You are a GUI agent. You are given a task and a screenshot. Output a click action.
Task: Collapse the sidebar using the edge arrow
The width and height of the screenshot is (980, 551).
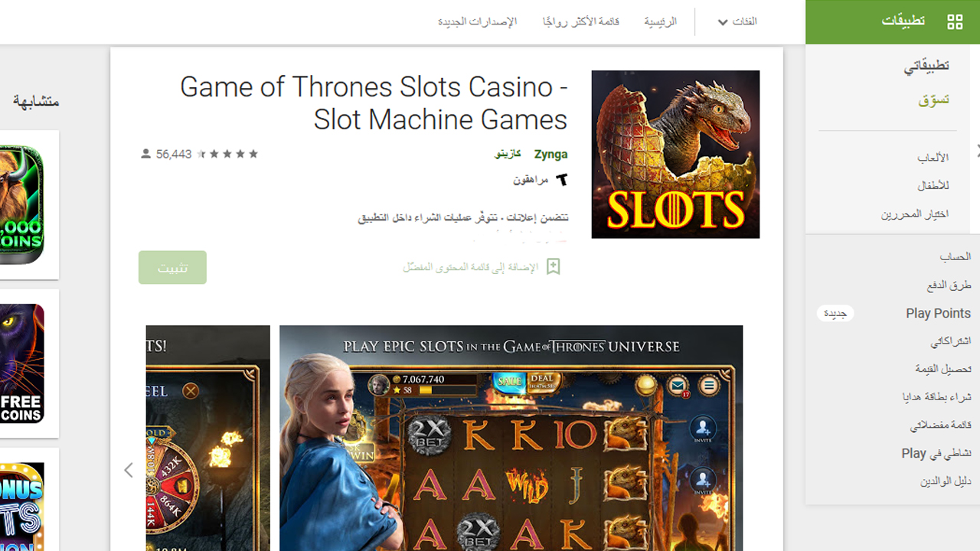coord(977,150)
